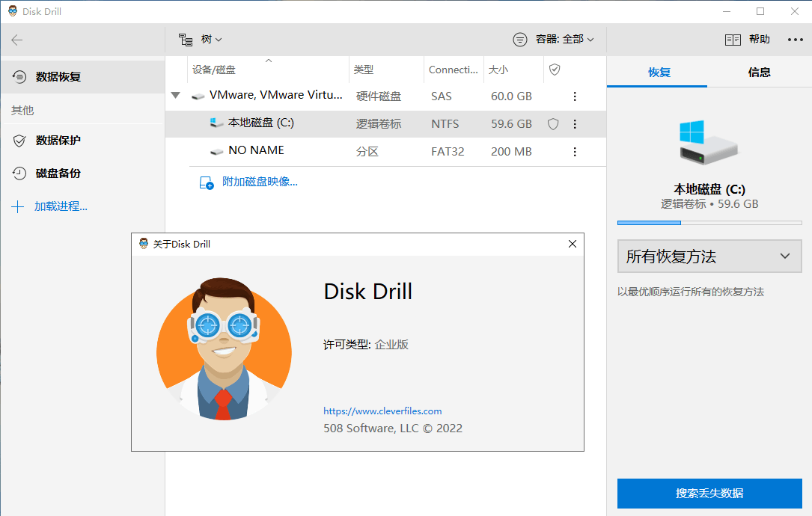
Task: Collapse the VMware disk tree node
Action: click(x=176, y=96)
